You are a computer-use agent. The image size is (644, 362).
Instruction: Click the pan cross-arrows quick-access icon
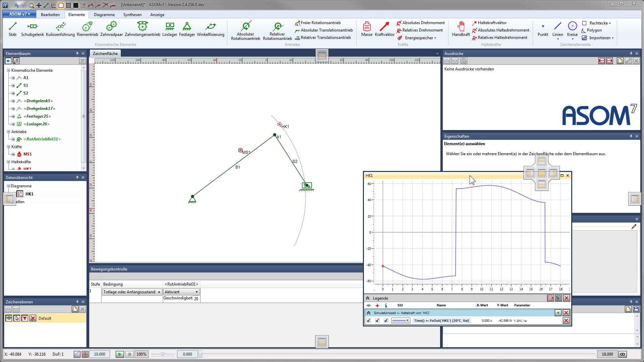tap(39, 5)
